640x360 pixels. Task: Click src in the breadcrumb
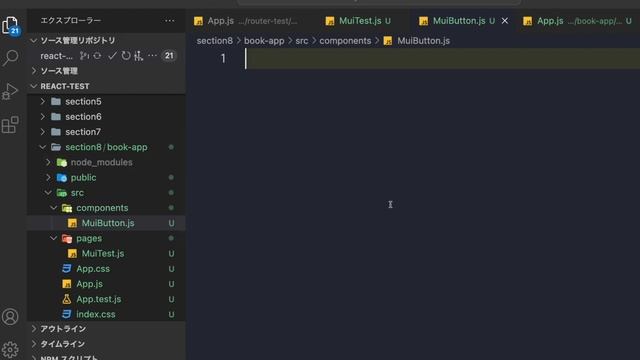pyautogui.click(x=302, y=41)
